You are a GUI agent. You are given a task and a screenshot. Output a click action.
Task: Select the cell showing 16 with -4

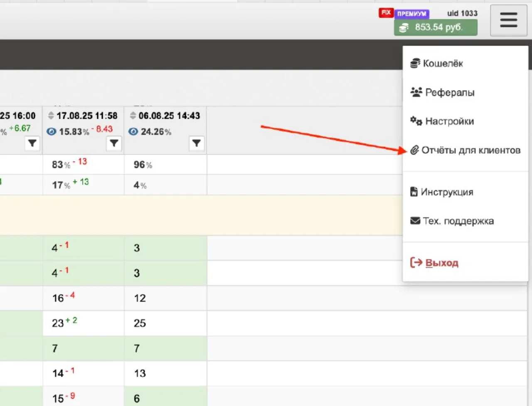(x=84, y=298)
